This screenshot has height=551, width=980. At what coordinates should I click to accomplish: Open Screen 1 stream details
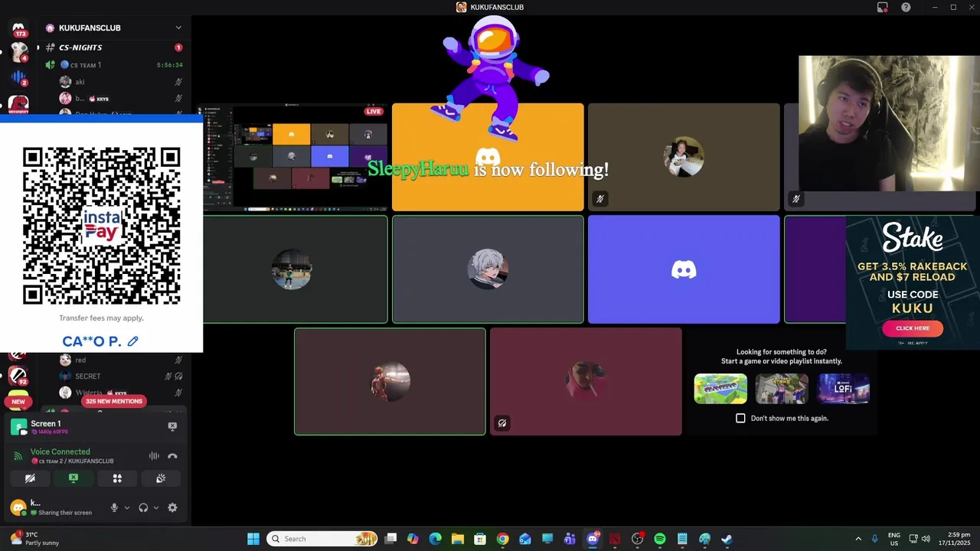[x=45, y=427]
